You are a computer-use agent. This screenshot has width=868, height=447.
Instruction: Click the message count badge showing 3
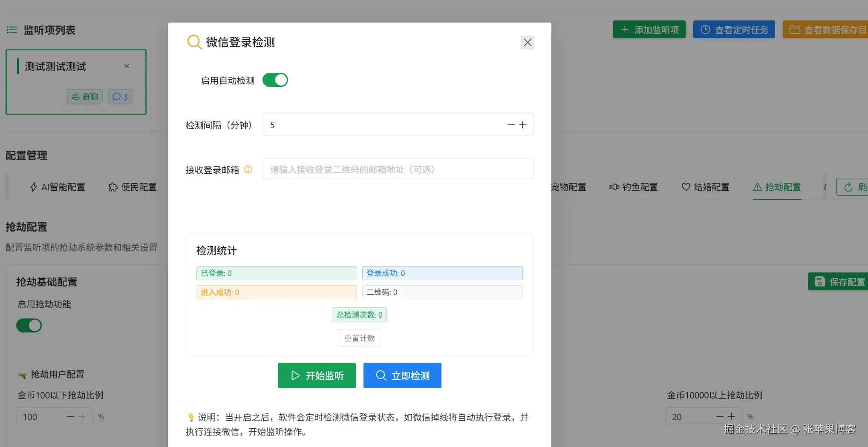pyautogui.click(x=120, y=97)
